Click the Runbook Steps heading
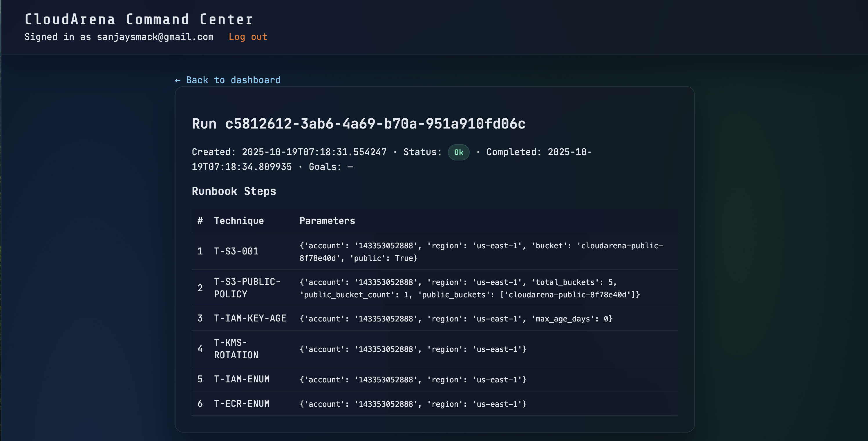868x441 pixels. 234,191
